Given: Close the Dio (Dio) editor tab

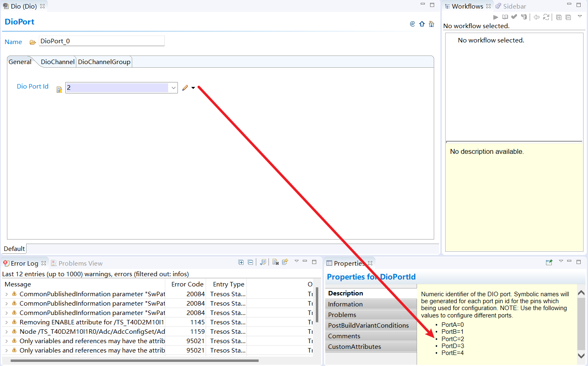Looking at the screenshot, I should (x=42, y=6).
